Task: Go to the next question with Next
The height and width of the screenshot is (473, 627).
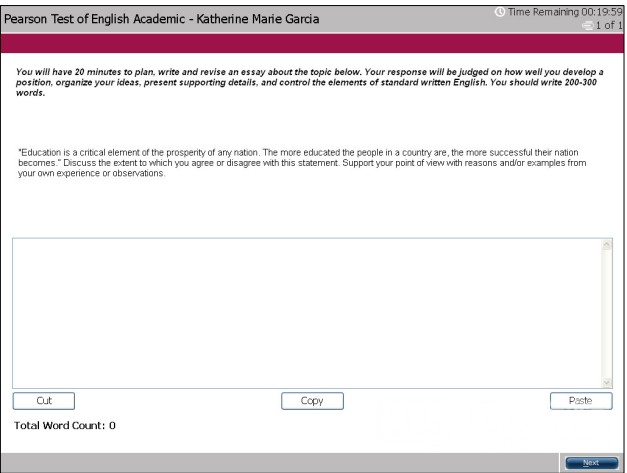Action: tap(591, 463)
